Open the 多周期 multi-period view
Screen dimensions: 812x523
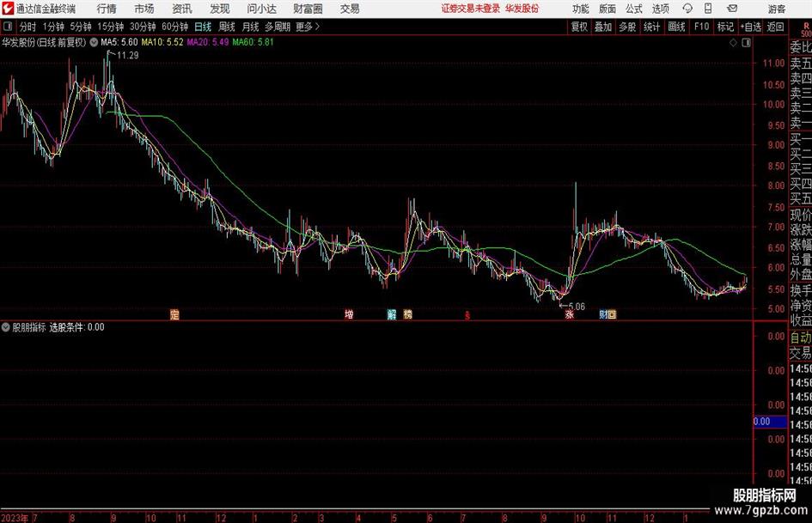[278, 27]
